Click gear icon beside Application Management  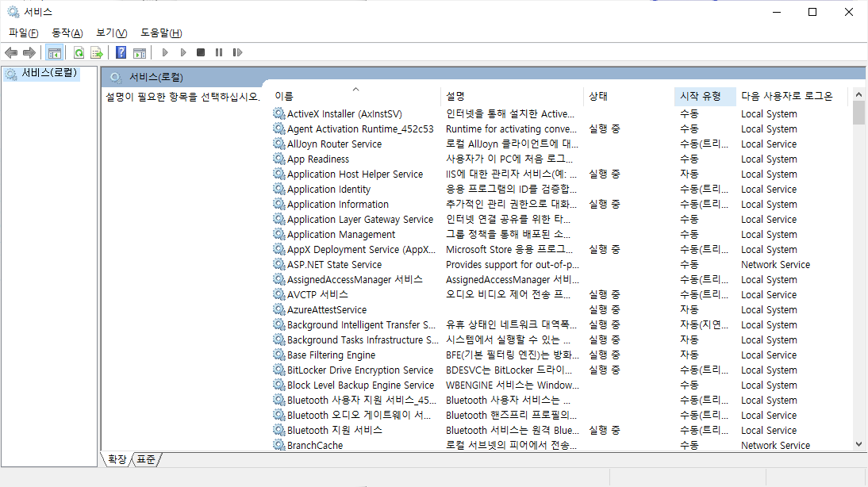[279, 234]
